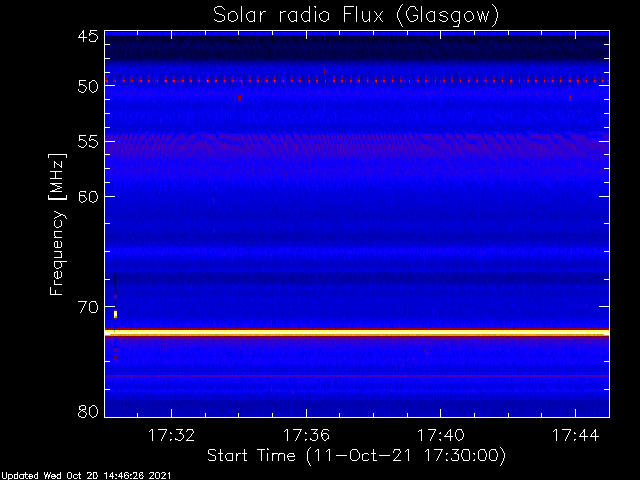The width and height of the screenshot is (640, 480).
Task: Click the bright yellow spot near 70 MHz
Action: 116,314
